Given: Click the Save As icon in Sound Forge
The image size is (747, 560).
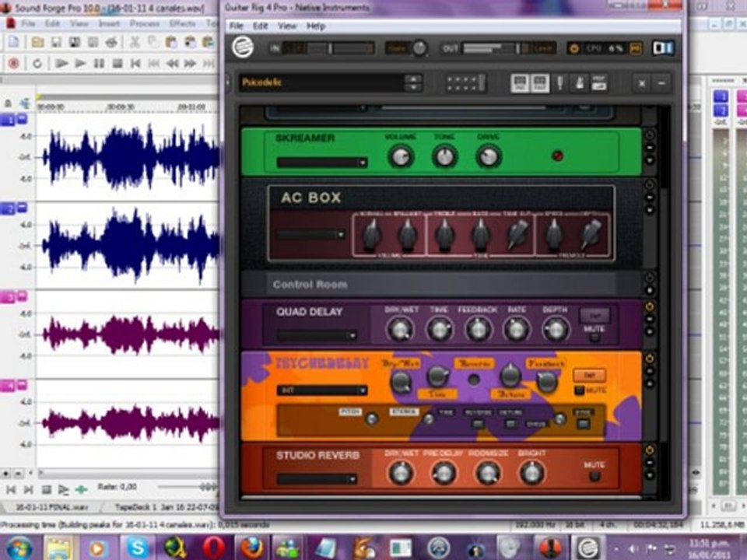Looking at the screenshot, I should (x=75, y=42).
